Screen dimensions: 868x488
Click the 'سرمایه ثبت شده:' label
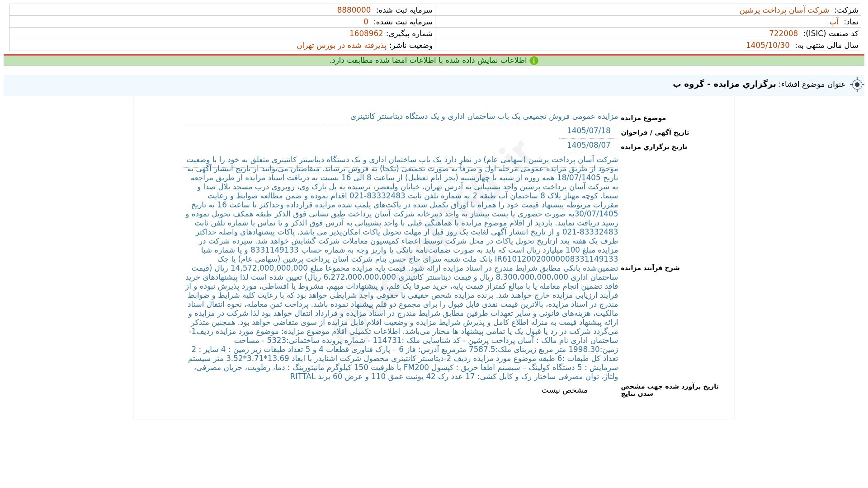pos(404,10)
